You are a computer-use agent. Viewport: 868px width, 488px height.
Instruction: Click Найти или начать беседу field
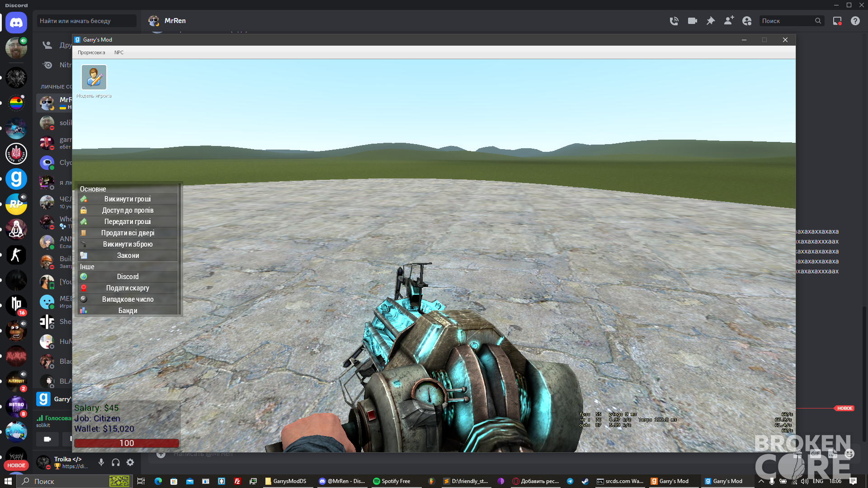click(86, 21)
